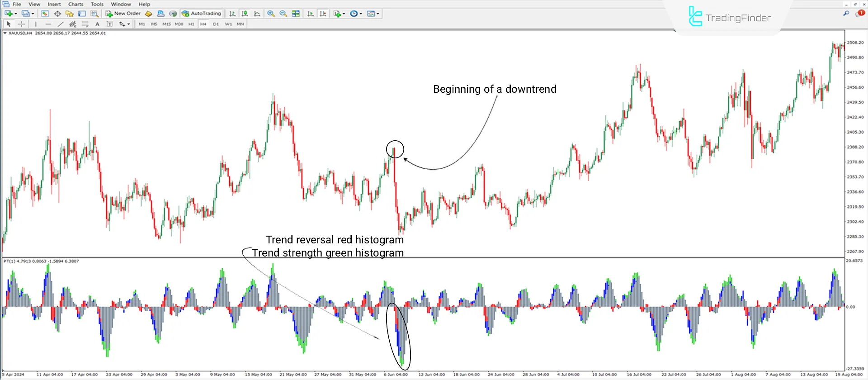This screenshot has height=380, width=868.
Task: Open the Navigator star-folder icon
Action: [x=69, y=14]
